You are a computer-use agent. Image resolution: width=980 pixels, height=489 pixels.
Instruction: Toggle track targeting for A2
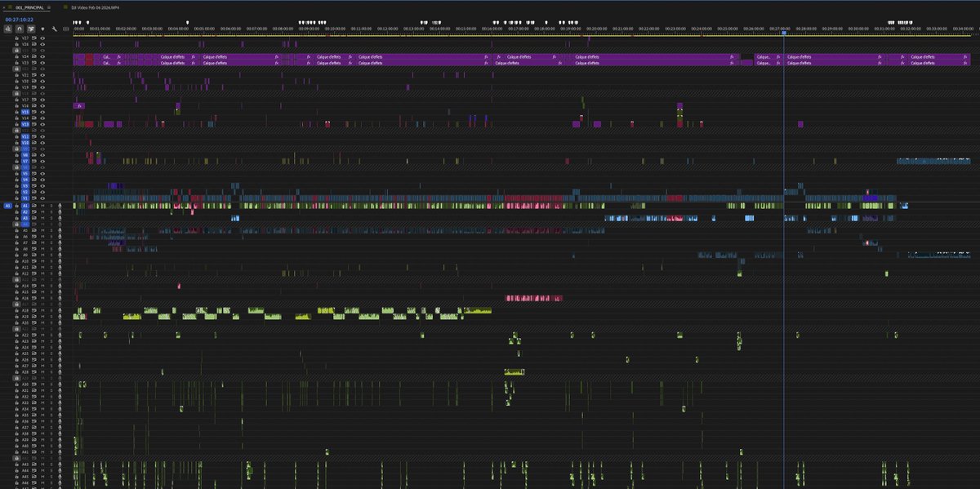click(x=25, y=212)
